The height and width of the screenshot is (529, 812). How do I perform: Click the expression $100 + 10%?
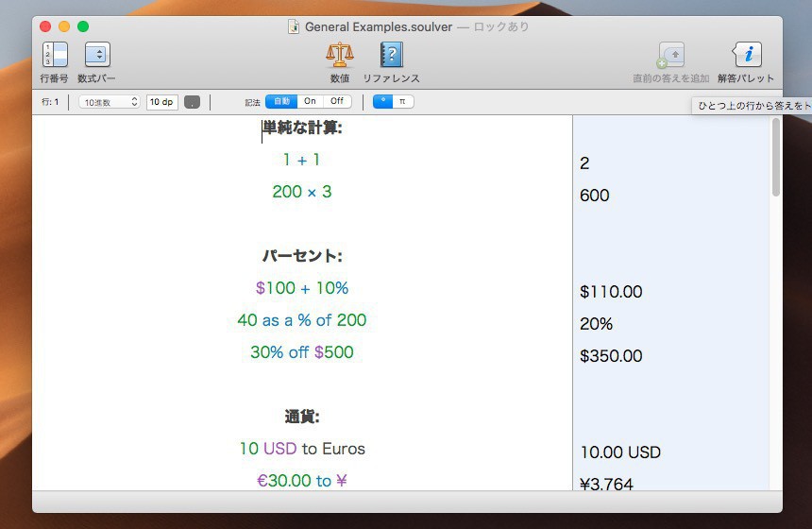pyautogui.click(x=302, y=288)
